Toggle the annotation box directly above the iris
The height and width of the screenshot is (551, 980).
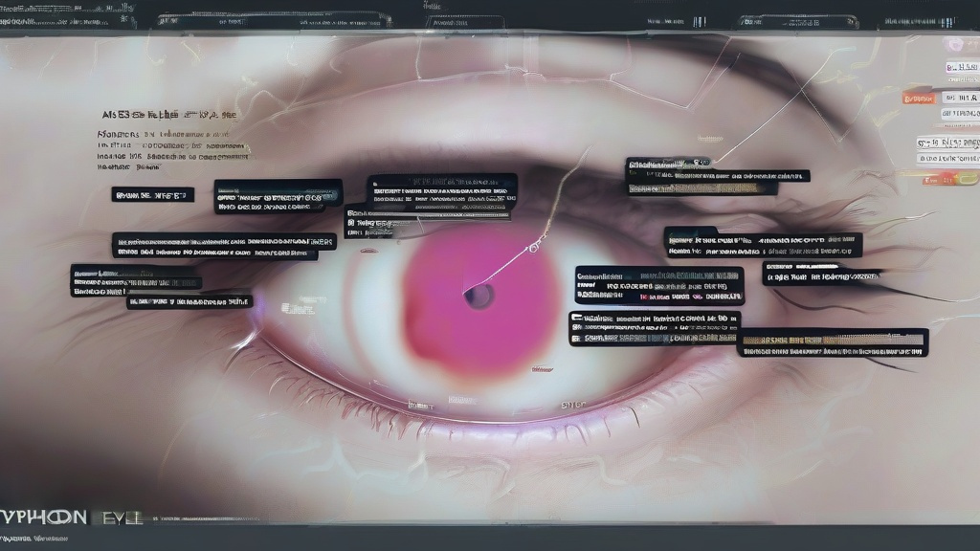click(442, 190)
